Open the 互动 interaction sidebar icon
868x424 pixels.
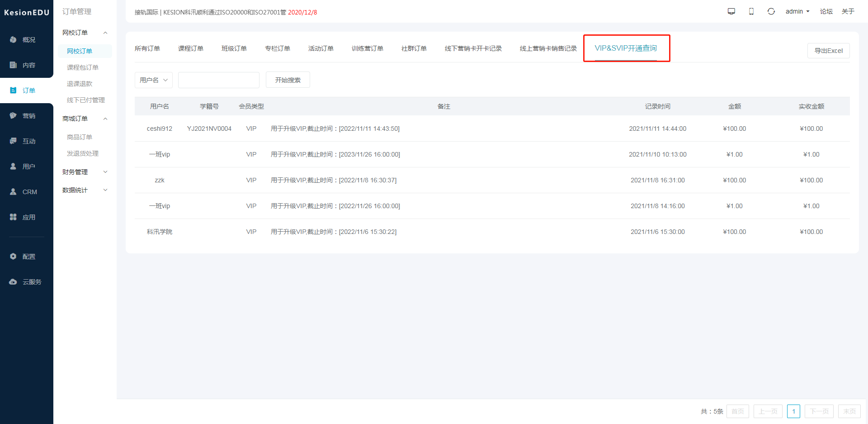coord(13,141)
